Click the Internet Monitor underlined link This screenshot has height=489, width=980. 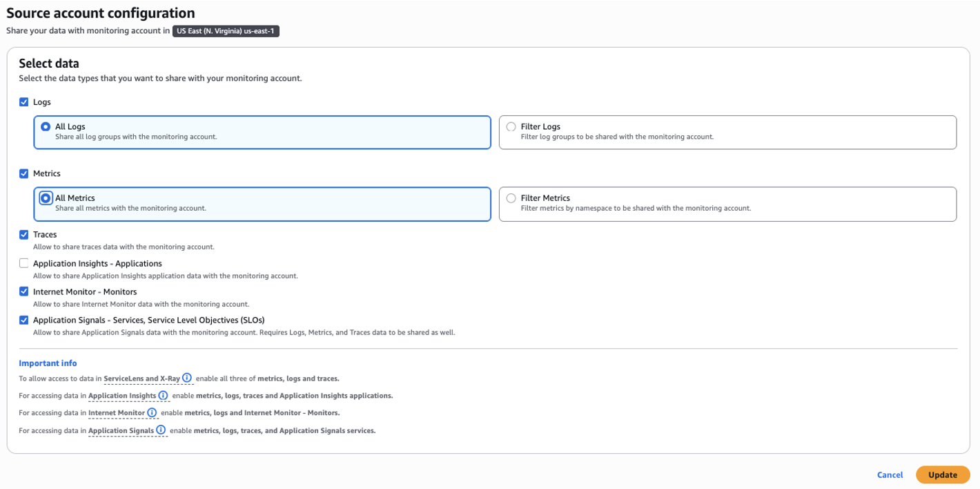(116, 413)
